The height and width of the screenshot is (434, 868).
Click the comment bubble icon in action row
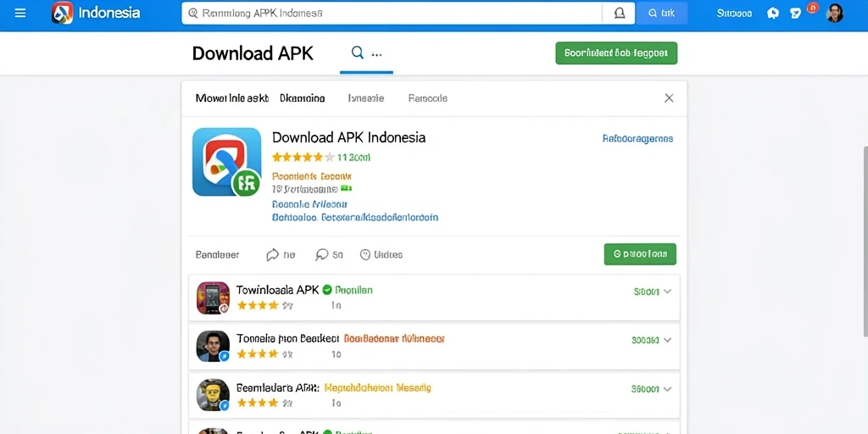(321, 254)
